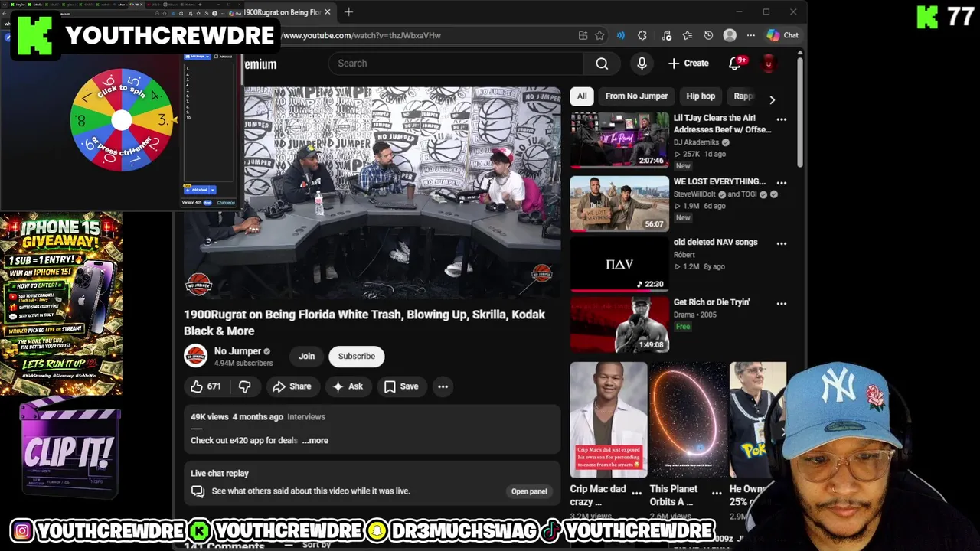Screen dimensions: 980x551
Task: Click the 49K views text
Action: click(x=210, y=417)
